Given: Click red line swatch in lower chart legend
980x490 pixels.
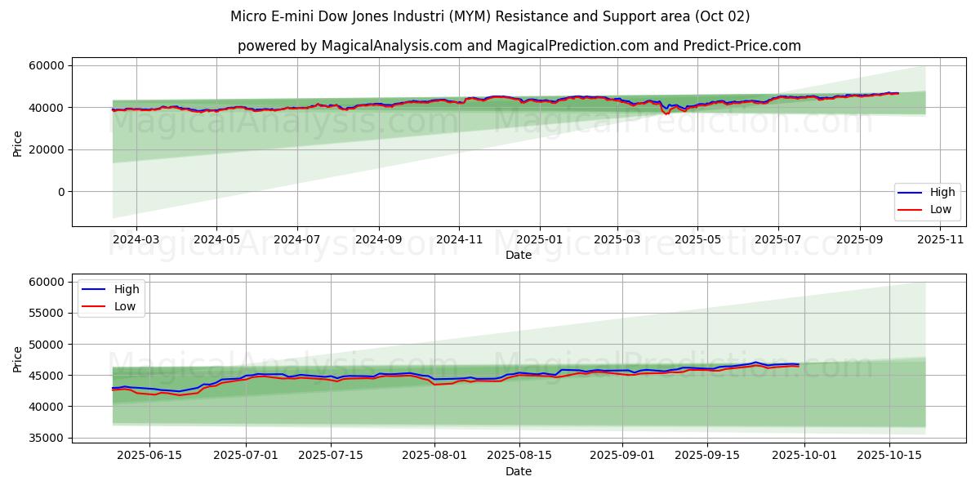Looking at the screenshot, I should [x=95, y=305].
